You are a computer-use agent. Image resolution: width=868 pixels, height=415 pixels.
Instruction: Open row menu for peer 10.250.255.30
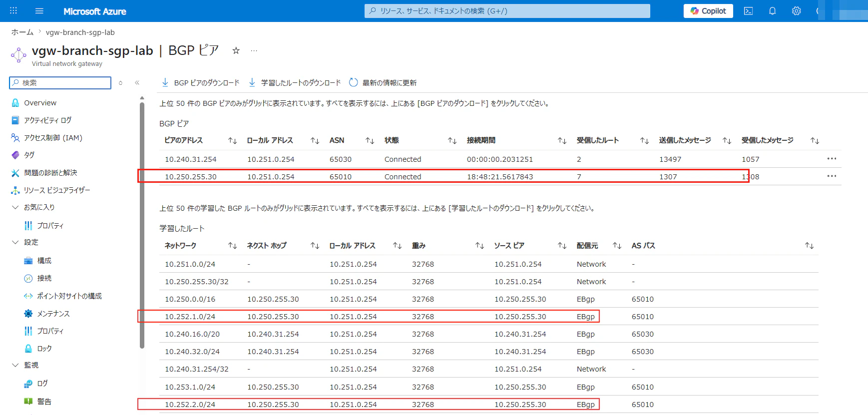point(832,176)
